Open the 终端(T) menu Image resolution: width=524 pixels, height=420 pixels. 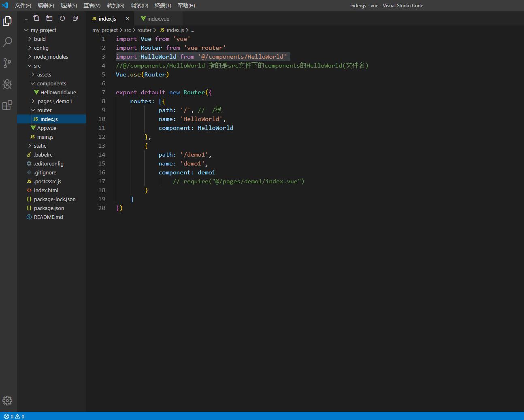[163, 5]
